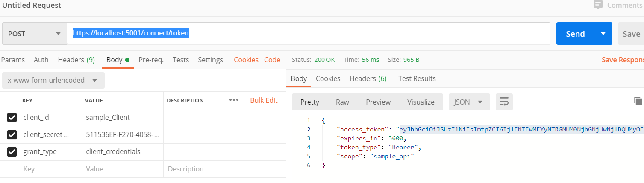Click the Save button
The height and width of the screenshot is (183, 644).
[631, 34]
